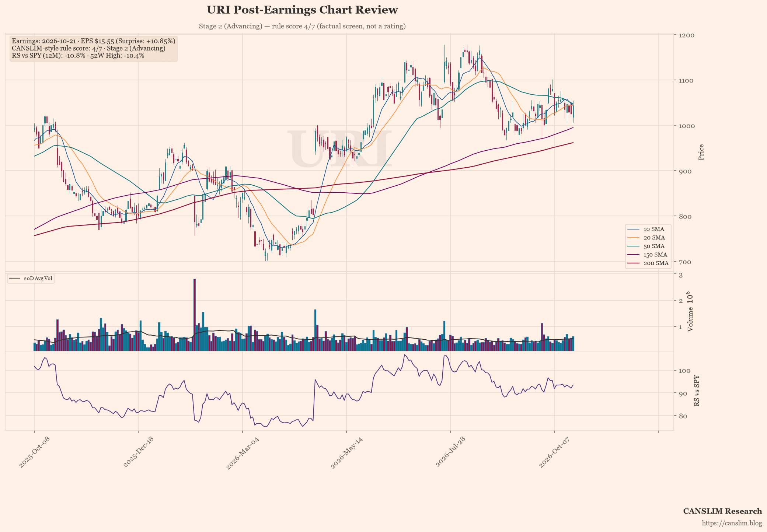The image size is (767, 532).
Task: Open the https://canslim.blog link
Action: pos(732,524)
